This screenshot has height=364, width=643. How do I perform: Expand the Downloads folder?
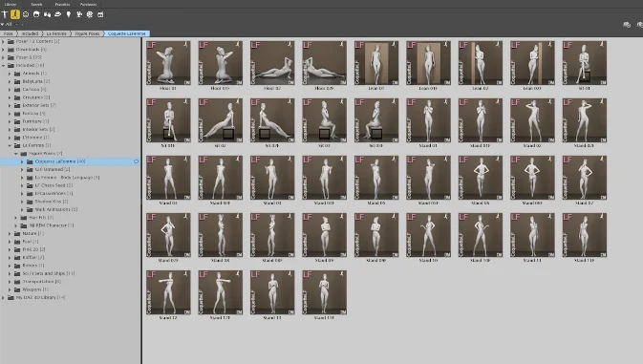pyautogui.click(x=3, y=49)
